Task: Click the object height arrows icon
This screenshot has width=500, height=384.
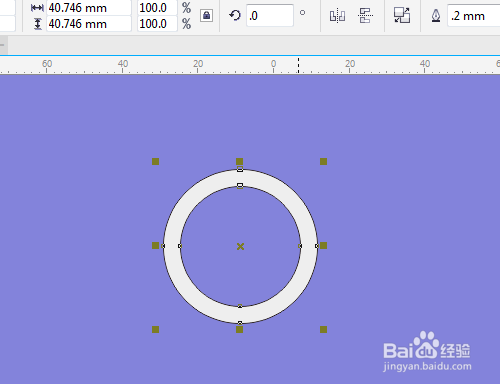Action: pos(38,24)
